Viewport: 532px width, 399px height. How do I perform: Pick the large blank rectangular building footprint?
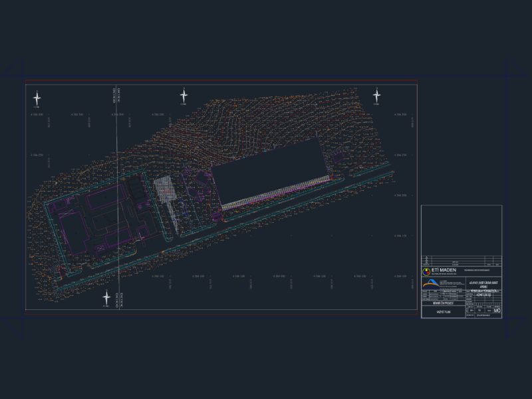(271, 172)
